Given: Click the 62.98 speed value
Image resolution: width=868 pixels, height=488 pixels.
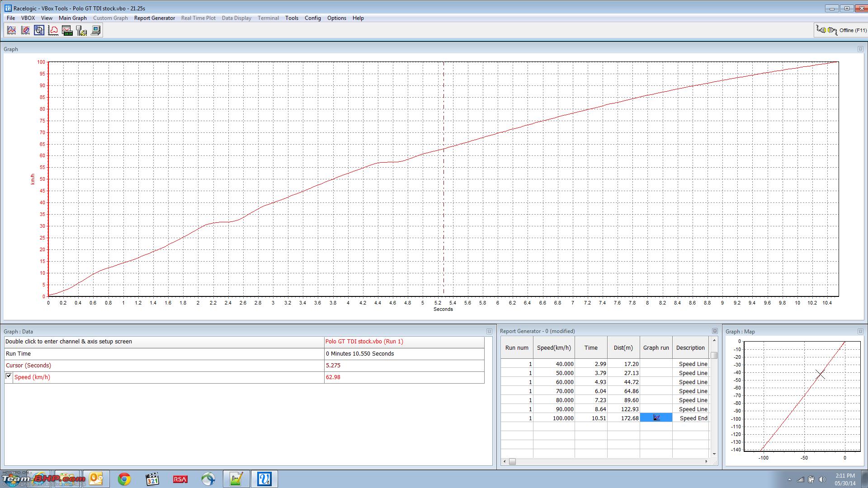Looking at the screenshot, I should click(x=333, y=377).
